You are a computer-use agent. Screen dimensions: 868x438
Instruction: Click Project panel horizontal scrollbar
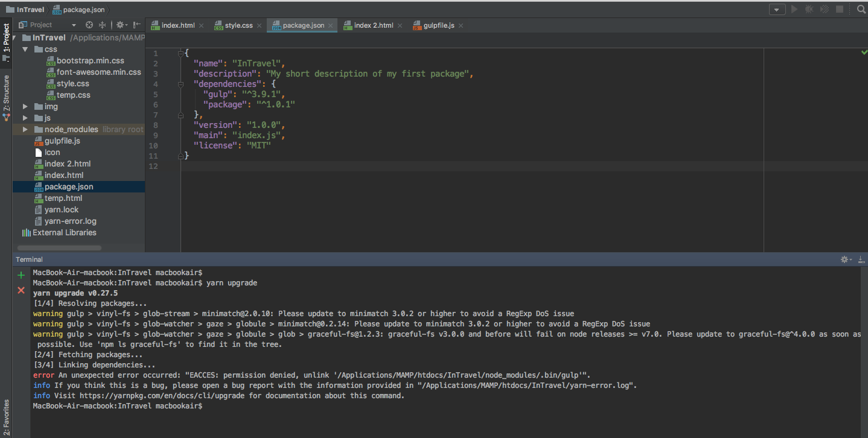pyautogui.click(x=59, y=247)
